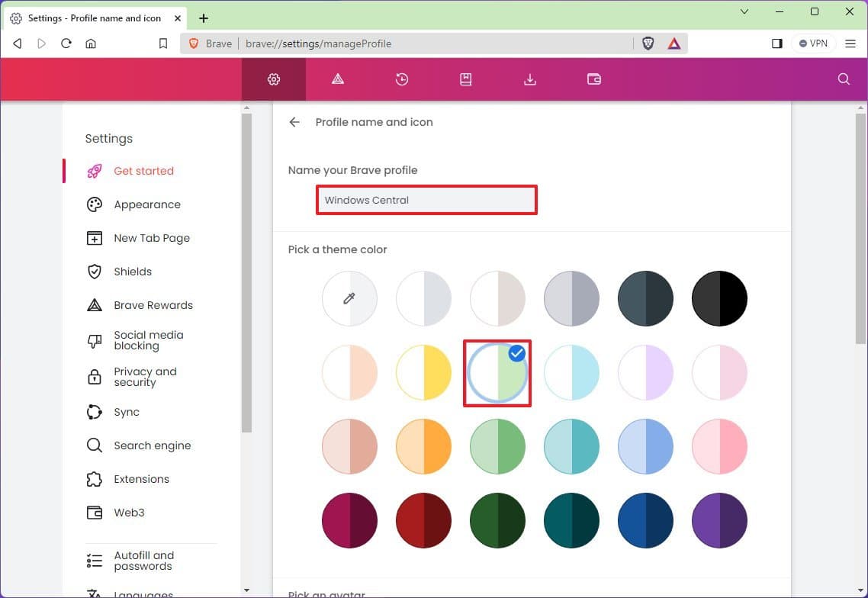Open Brave Rewards from the settings header
The width and height of the screenshot is (868, 598).
337,79
